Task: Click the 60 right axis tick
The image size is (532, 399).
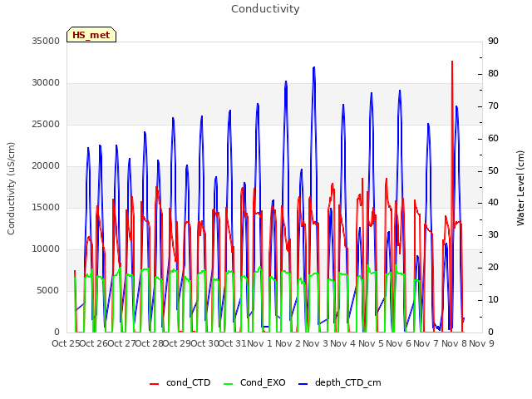Action: [493, 138]
